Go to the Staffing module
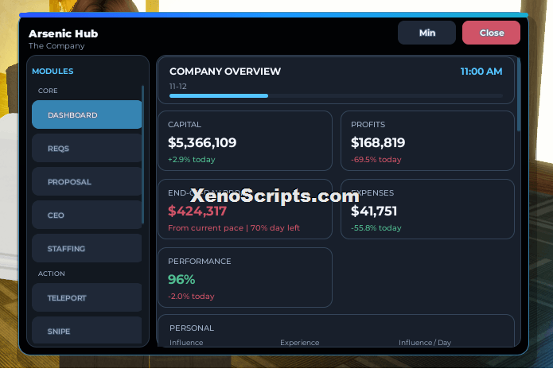 pyautogui.click(x=87, y=249)
